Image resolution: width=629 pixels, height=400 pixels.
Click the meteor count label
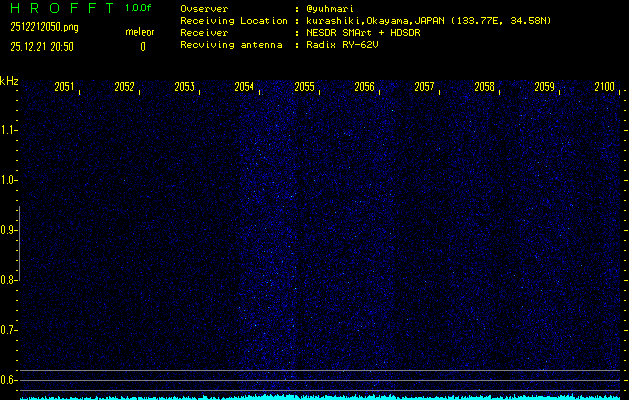140,32
